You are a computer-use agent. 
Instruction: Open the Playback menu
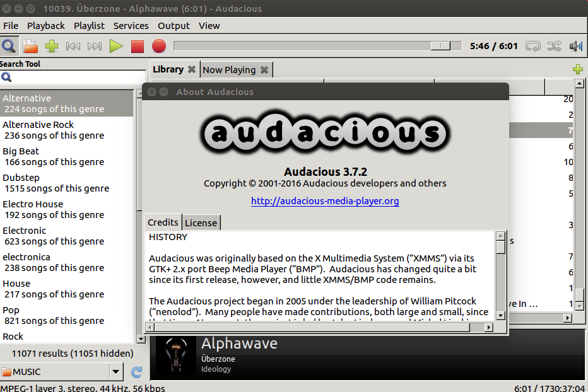pyautogui.click(x=46, y=26)
